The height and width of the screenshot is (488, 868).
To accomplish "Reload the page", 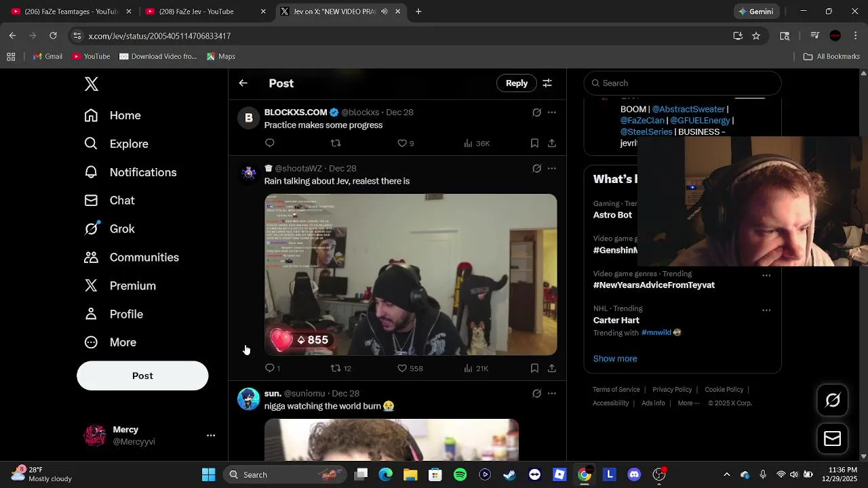I will point(53,36).
